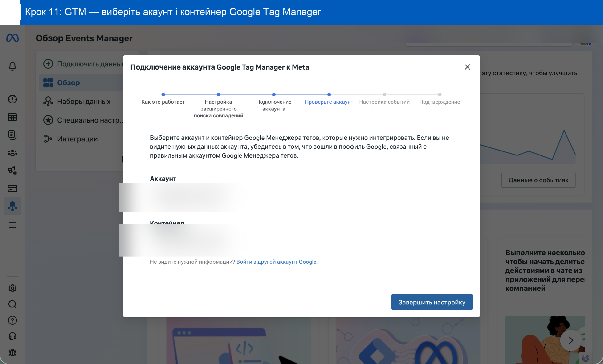
Task: Click the bug report icon
Action: pos(12,353)
